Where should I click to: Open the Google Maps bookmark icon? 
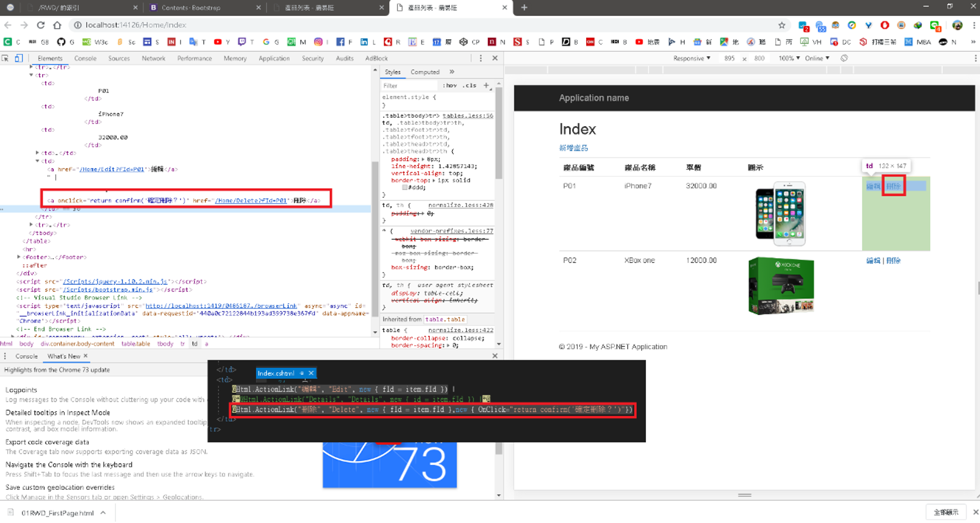tap(724, 42)
